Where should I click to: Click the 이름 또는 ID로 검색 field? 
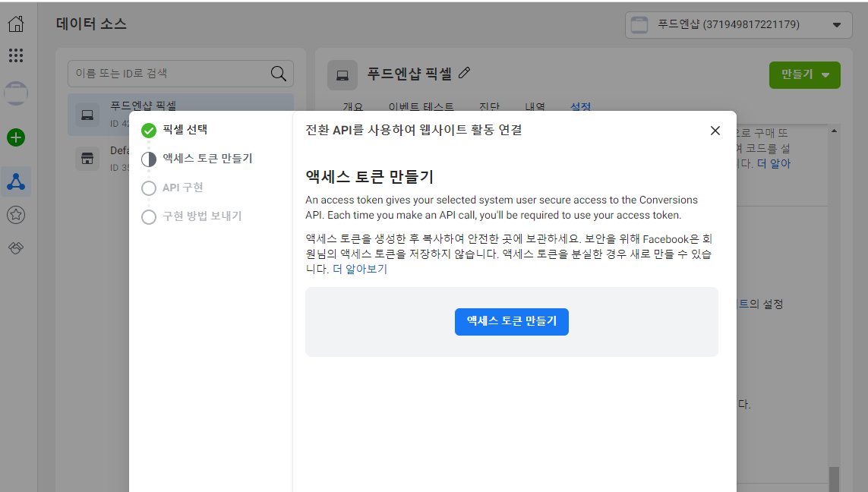tap(181, 74)
